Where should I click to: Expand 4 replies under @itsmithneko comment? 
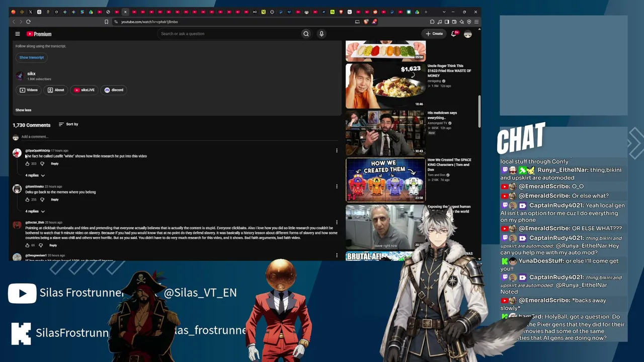(35, 211)
